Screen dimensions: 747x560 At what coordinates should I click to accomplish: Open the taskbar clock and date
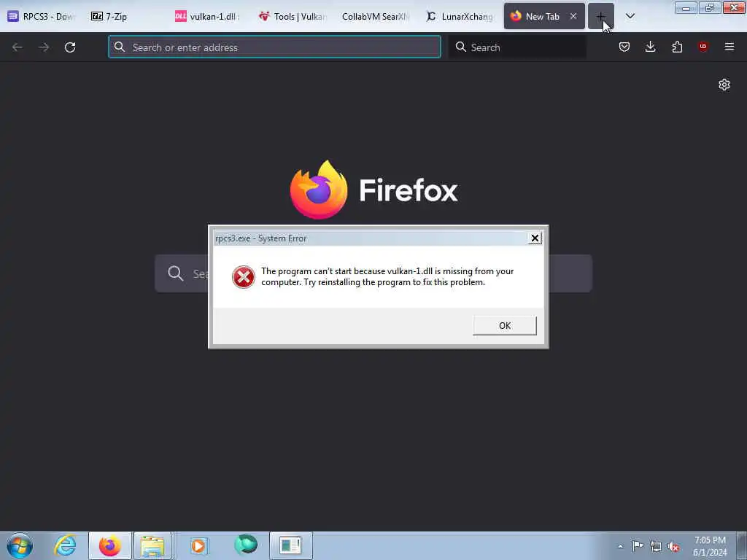[710, 546]
